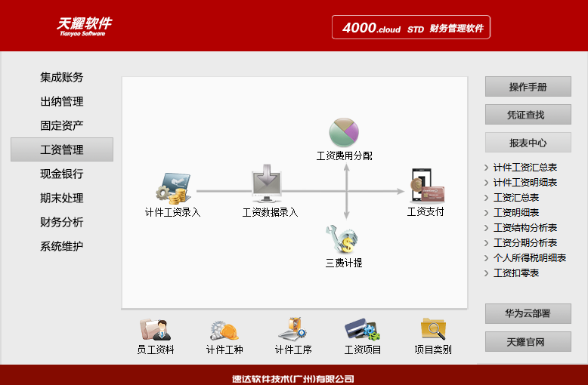
Task: Select 固定资产 in the left menu
Action: point(61,125)
